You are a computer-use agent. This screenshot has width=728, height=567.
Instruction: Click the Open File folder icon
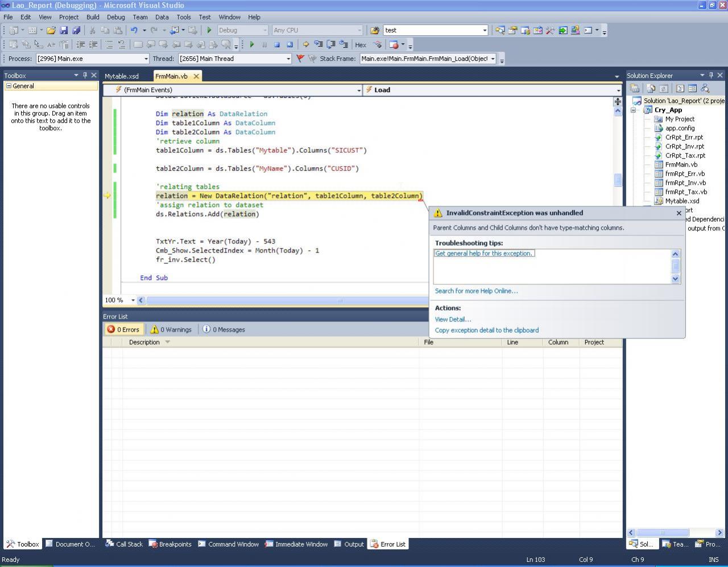click(x=51, y=30)
